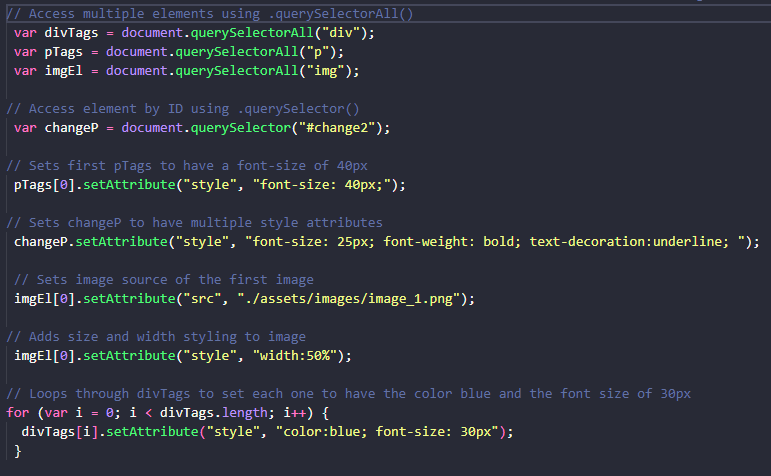The width and height of the screenshot is (771, 476).
Task: Click the text "font-weight: bold;" in the style string
Action: tap(452, 242)
